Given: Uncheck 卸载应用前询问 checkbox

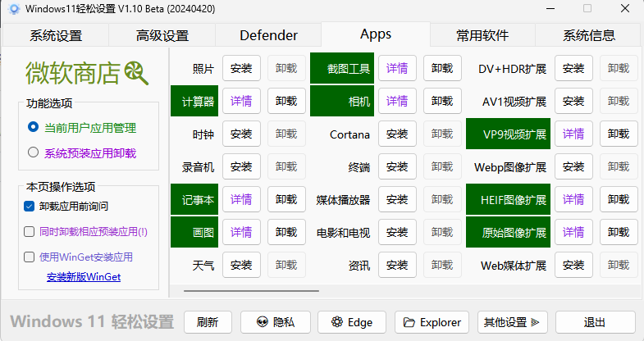Looking at the screenshot, I should coord(30,206).
